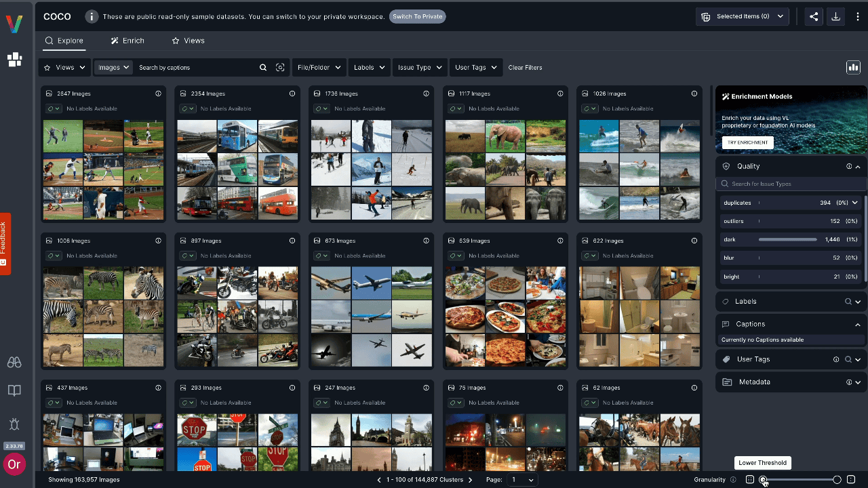Click the share icon in top bar

pyautogui.click(x=814, y=17)
